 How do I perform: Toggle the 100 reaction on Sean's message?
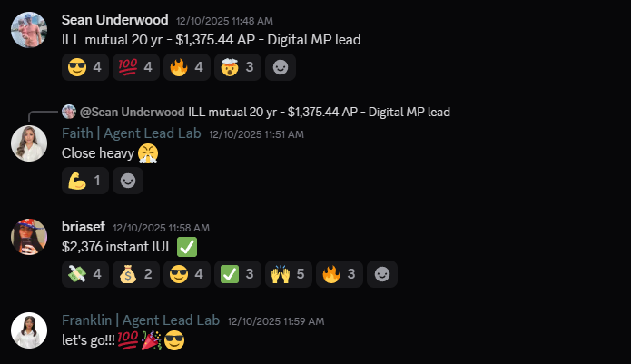click(x=135, y=67)
